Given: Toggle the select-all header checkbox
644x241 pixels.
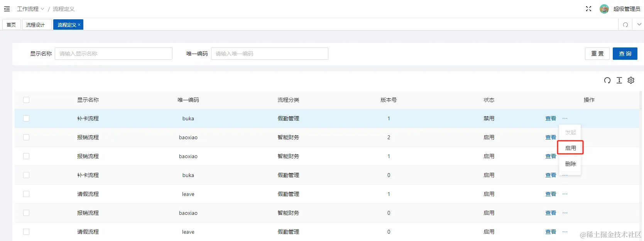Looking at the screenshot, I should [x=26, y=100].
